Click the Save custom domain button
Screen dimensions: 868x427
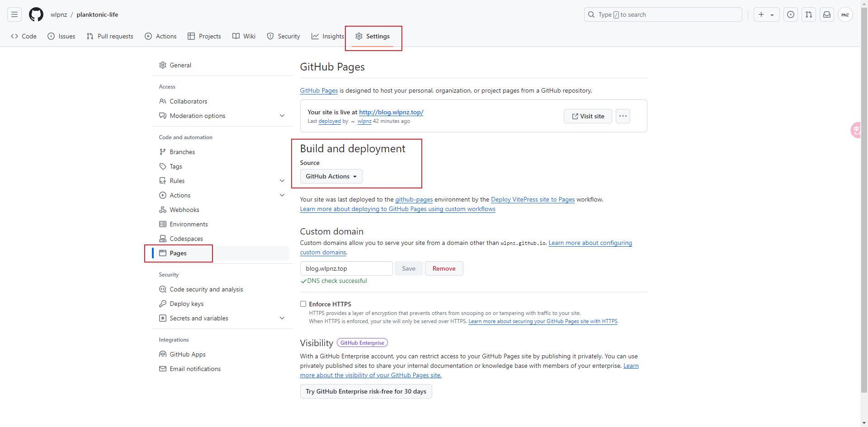click(x=409, y=268)
